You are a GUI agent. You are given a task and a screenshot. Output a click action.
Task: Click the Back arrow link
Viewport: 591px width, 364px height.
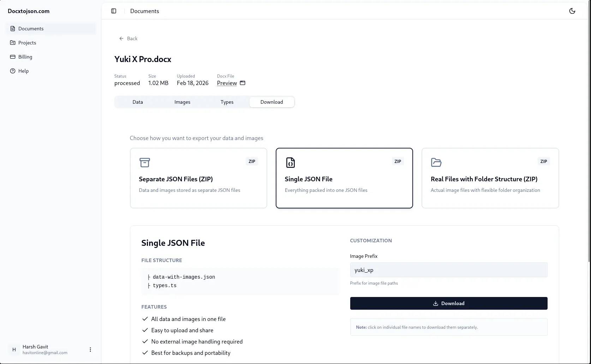pyautogui.click(x=128, y=38)
